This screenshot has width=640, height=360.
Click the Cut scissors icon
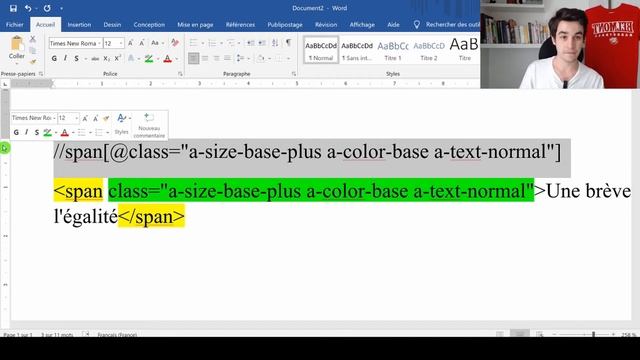coord(33,39)
